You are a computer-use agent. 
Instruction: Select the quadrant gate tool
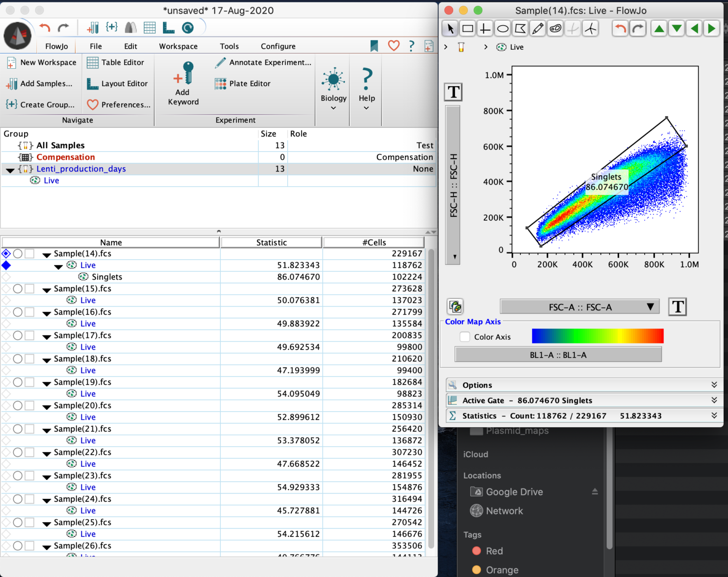[485, 29]
